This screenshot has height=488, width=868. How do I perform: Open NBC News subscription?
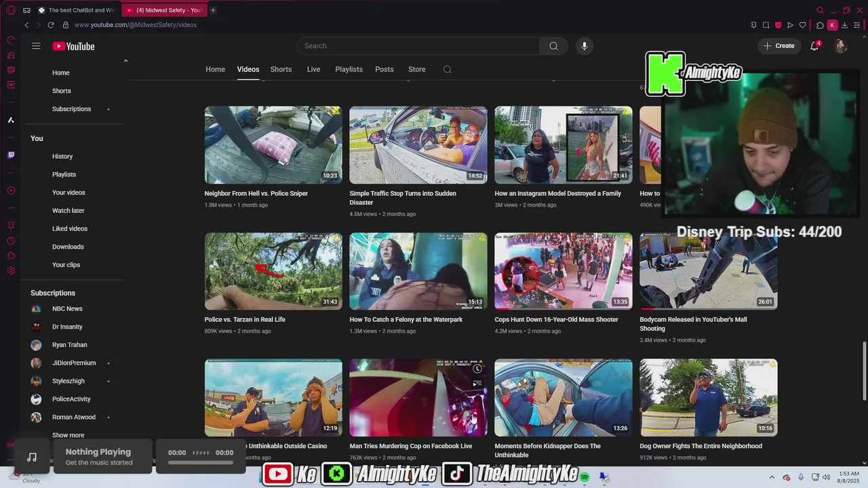[x=67, y=308]
